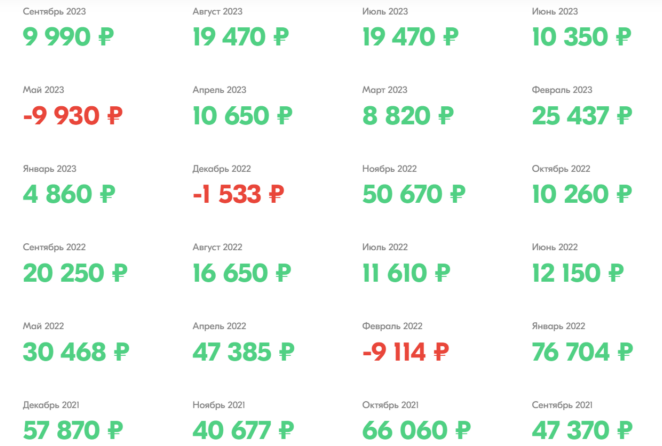Click the Март 2023 month label
This screenshot has width=662, height=446.
click(385, 90)
